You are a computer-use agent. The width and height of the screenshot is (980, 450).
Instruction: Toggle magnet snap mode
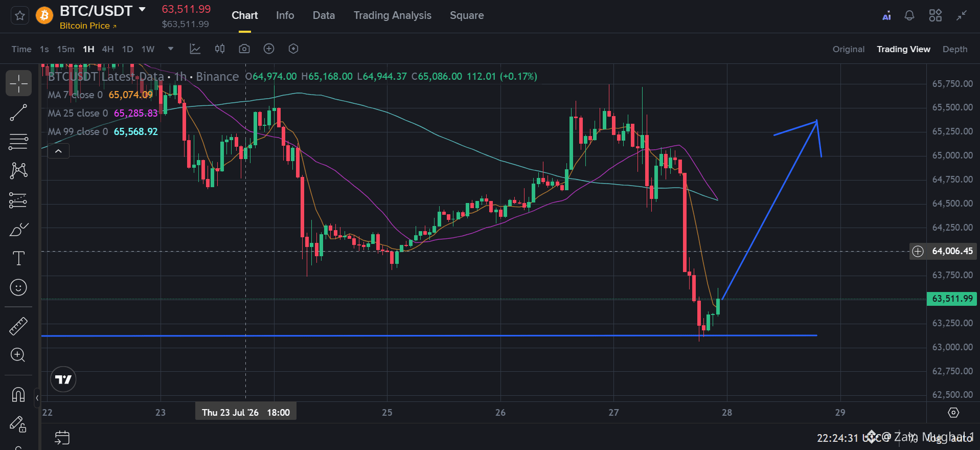click(x=18, y=394)
